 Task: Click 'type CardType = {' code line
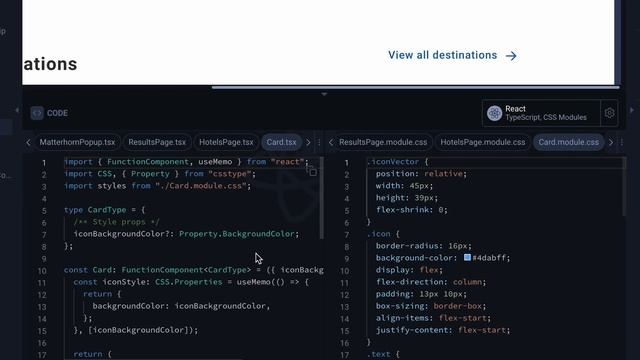pyautogui.click(x=104, y=210)
